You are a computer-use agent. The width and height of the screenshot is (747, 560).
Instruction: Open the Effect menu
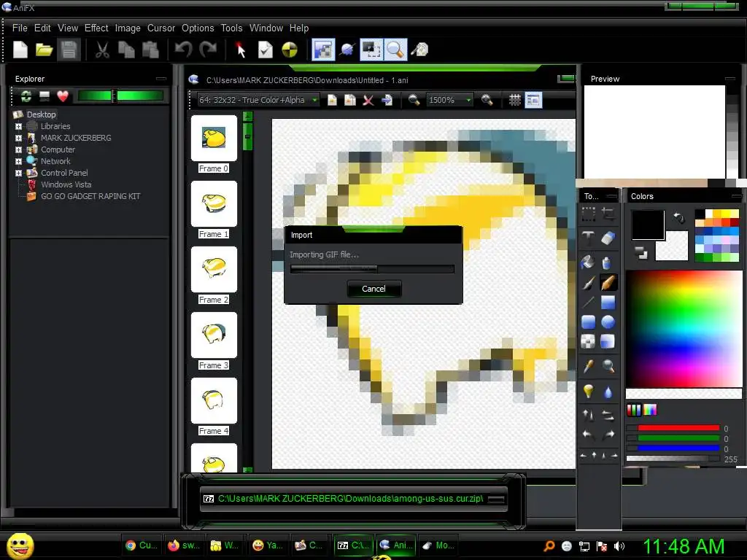pyautogui.click(x=96, y=28)
